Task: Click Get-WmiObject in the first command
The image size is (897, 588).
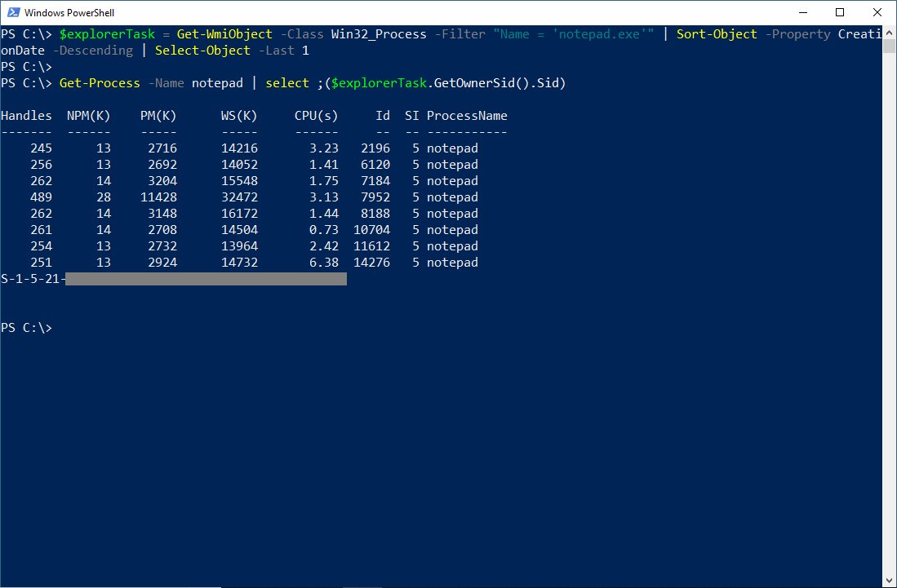Action: [x=224, y=34]
